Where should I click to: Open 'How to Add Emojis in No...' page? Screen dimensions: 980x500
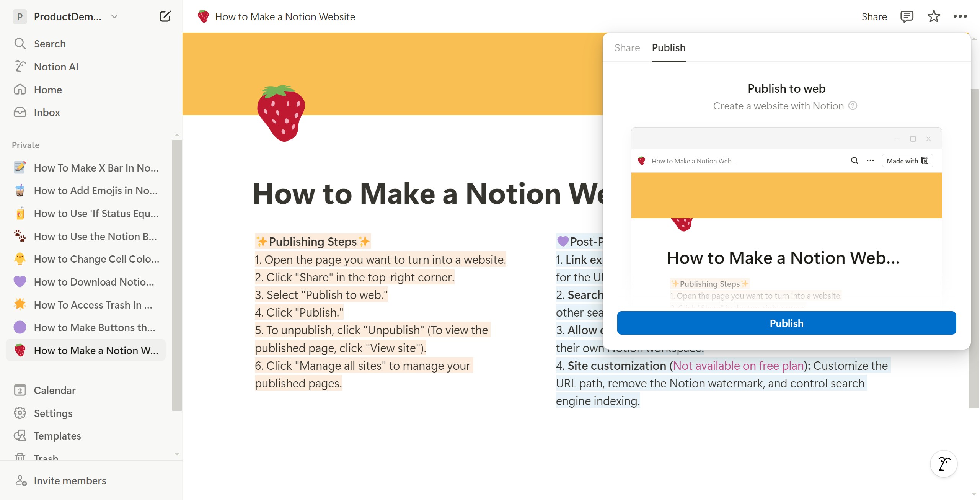coord(86,190)
